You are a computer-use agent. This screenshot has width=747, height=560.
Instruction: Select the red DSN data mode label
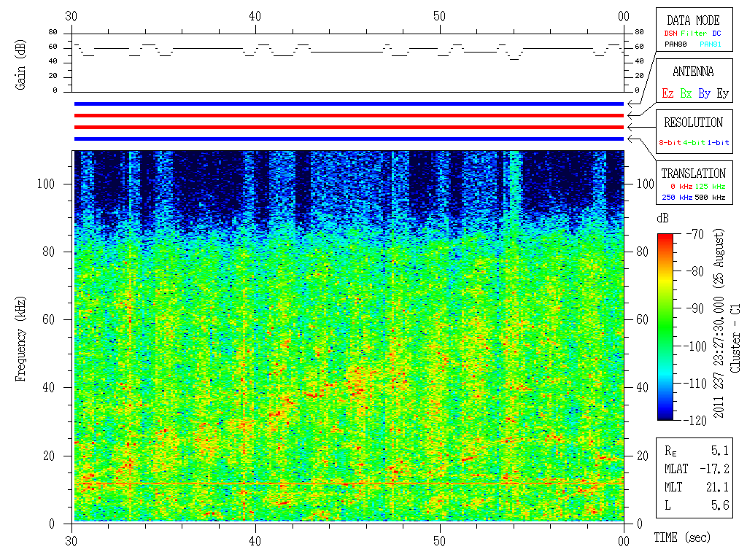tap(670, 34)
